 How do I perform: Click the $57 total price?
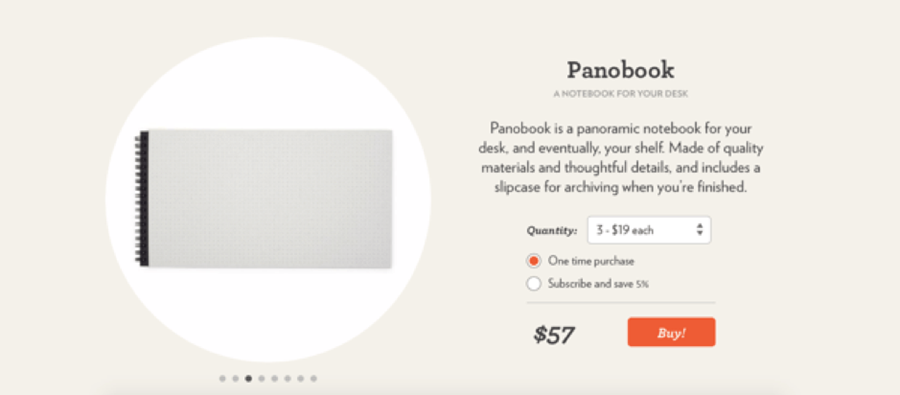553,335
